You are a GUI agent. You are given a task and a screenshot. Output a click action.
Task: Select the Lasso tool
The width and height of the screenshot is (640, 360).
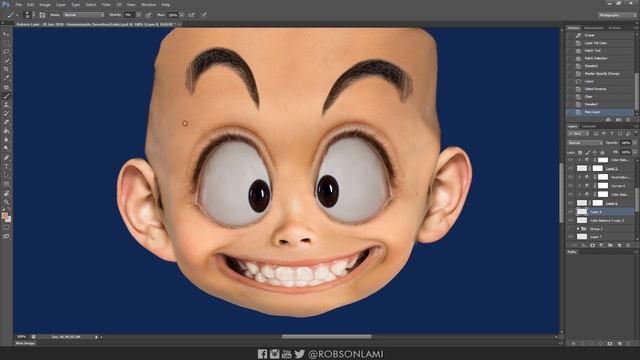pyautogui.click(x=6, y=52)
